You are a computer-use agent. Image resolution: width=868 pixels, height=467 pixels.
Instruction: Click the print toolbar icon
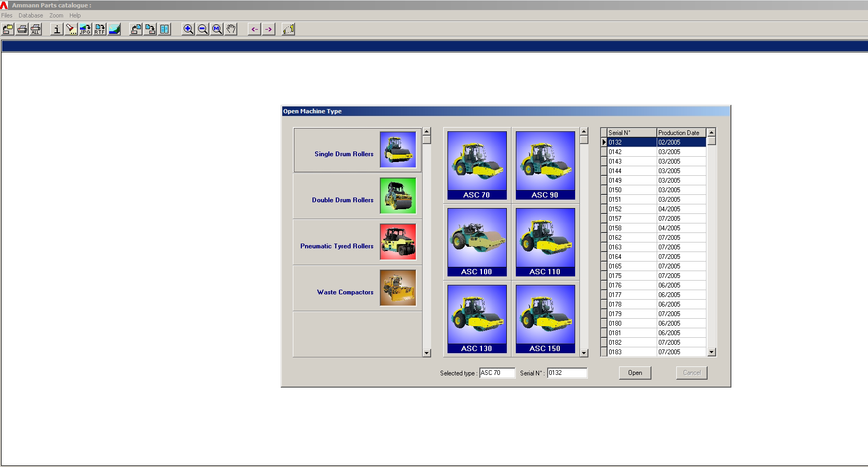(x=22, y=29)
